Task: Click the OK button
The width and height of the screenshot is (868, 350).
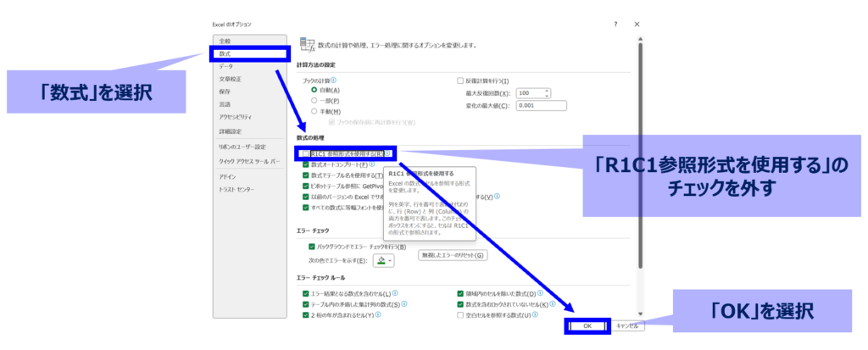Action: click(587, 326)
